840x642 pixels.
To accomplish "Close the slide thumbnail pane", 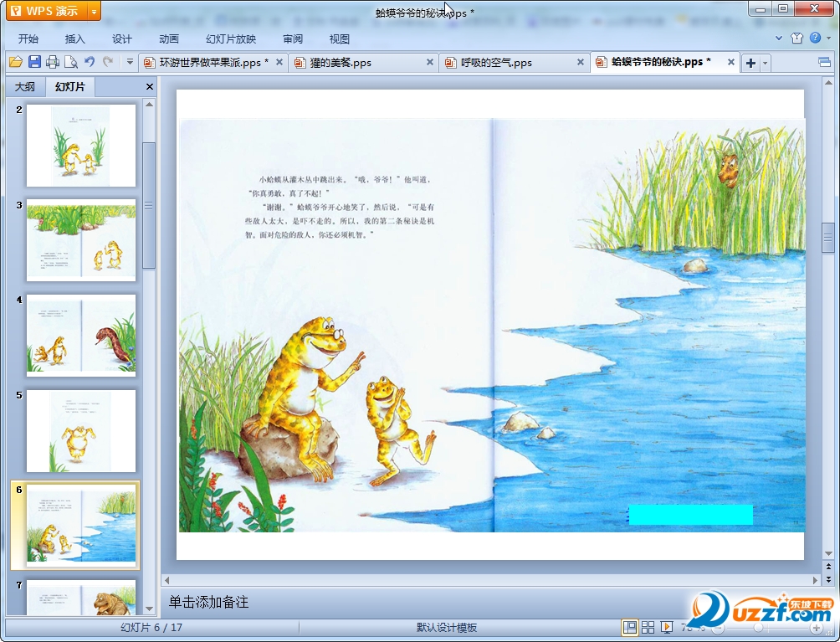I will pyautogui.click(x=150, y=87).
